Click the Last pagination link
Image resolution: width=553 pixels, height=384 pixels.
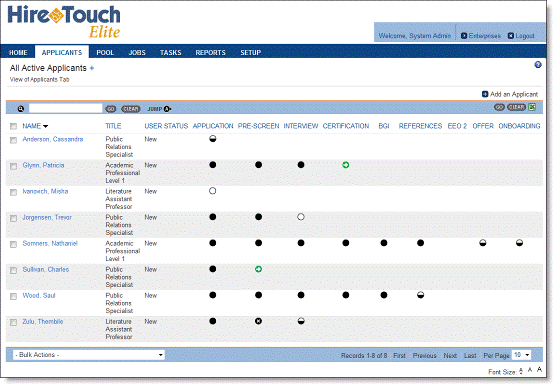point(470,355)
